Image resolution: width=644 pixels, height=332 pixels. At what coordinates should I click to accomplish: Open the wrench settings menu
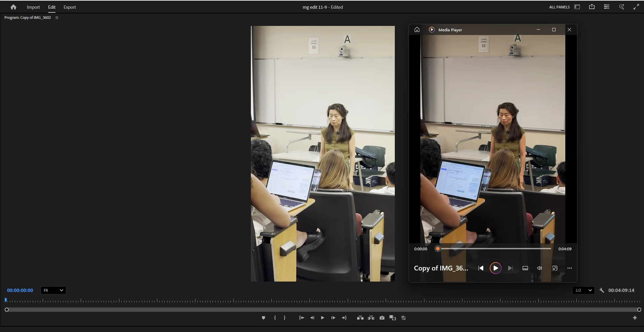602,290
